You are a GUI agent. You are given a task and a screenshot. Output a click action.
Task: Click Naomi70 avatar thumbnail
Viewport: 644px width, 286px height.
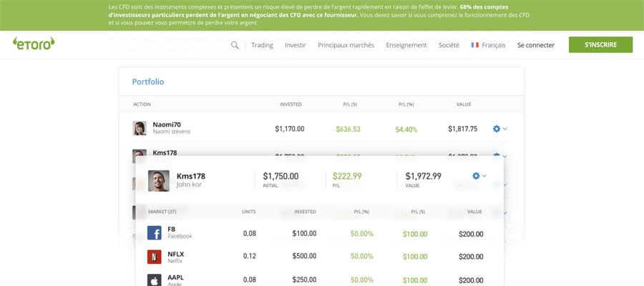pos(140,128)
